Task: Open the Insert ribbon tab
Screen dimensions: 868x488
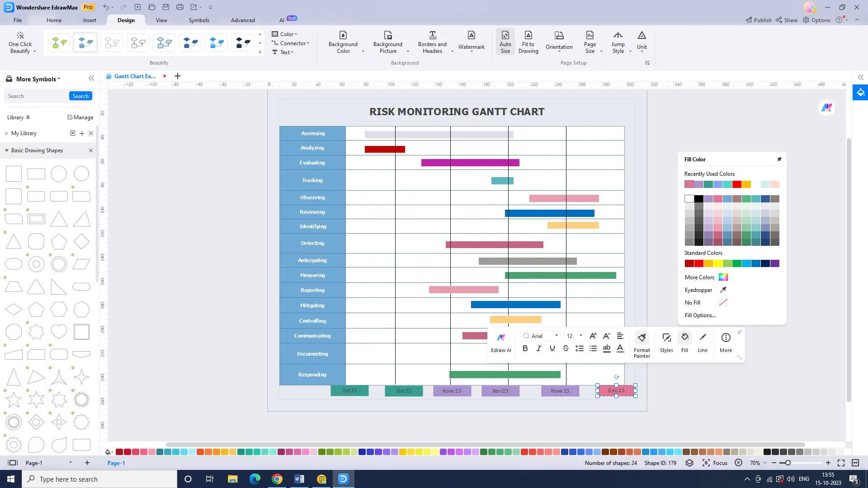Action: pos(90,20)
